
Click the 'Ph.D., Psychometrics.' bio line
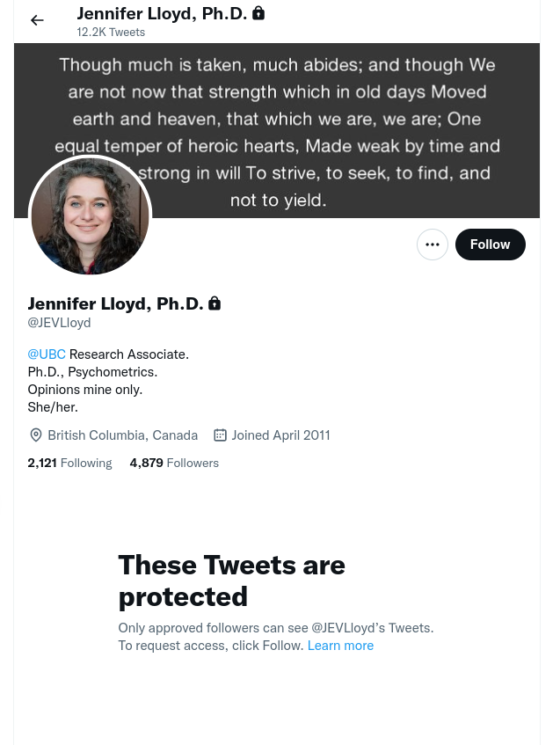coord(92,372)
